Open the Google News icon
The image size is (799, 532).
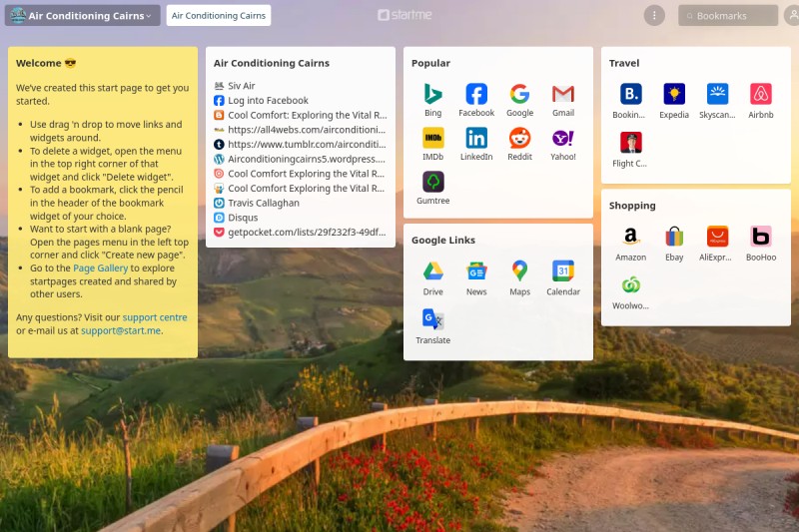476,270
